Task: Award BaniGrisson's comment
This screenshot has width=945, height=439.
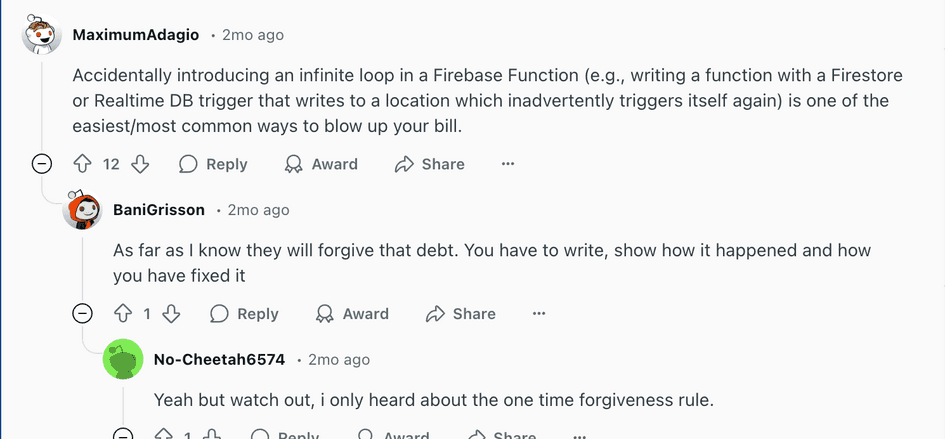Action: click(x=352, y=314)
